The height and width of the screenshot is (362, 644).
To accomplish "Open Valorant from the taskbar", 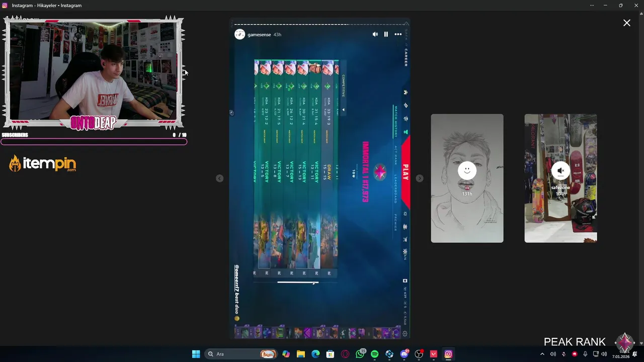I will click(x=433, y=354).
